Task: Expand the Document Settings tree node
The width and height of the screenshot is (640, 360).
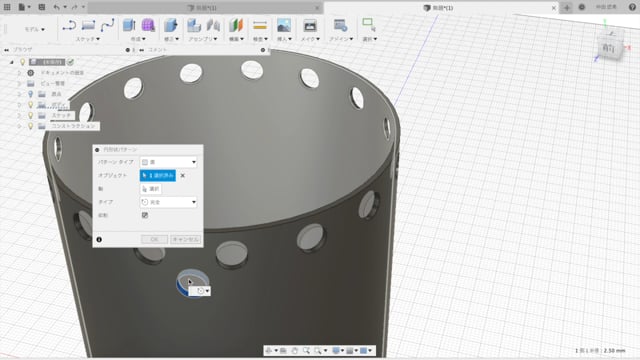Action: [x=19, y=73]
